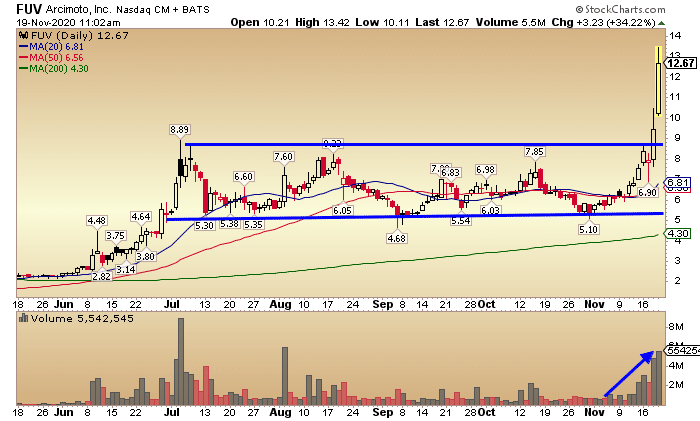Click the 2M label on volume axis

(x=675, y=384)
